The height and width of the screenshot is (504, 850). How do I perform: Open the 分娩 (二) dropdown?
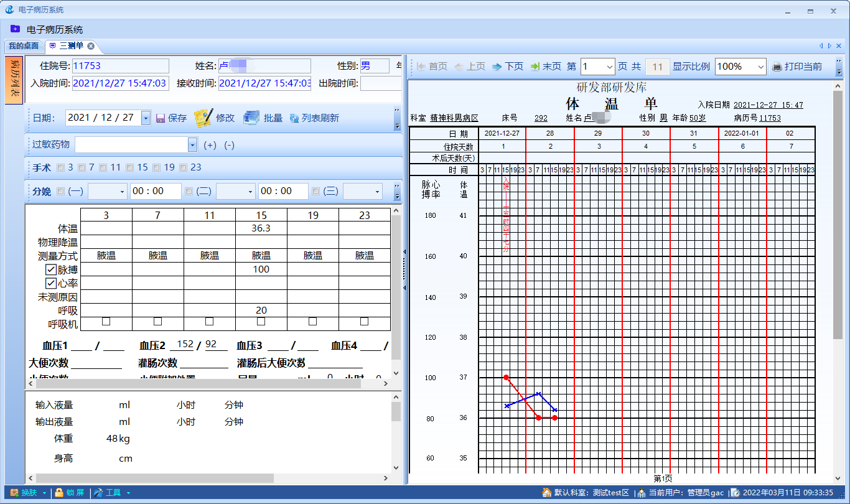coord(250,192)
